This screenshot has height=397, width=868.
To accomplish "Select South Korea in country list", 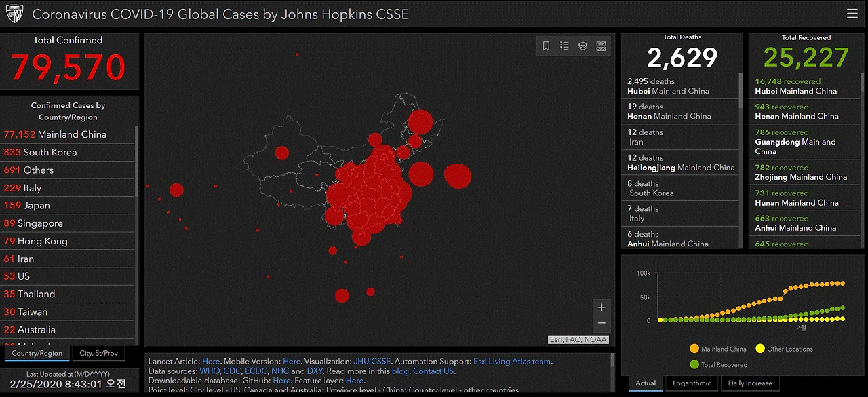I will 68,152.
